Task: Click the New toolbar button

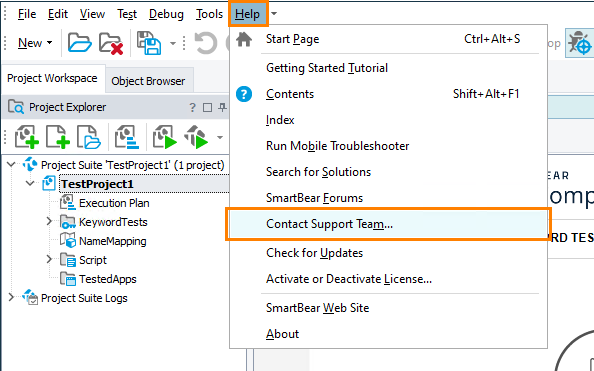Action: (x=30, y=43)
